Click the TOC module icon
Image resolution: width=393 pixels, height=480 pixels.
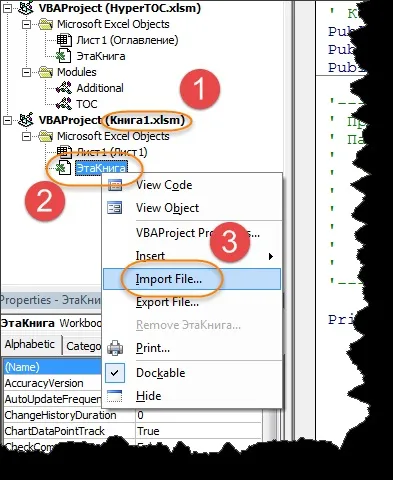click(x=64, y=104)
